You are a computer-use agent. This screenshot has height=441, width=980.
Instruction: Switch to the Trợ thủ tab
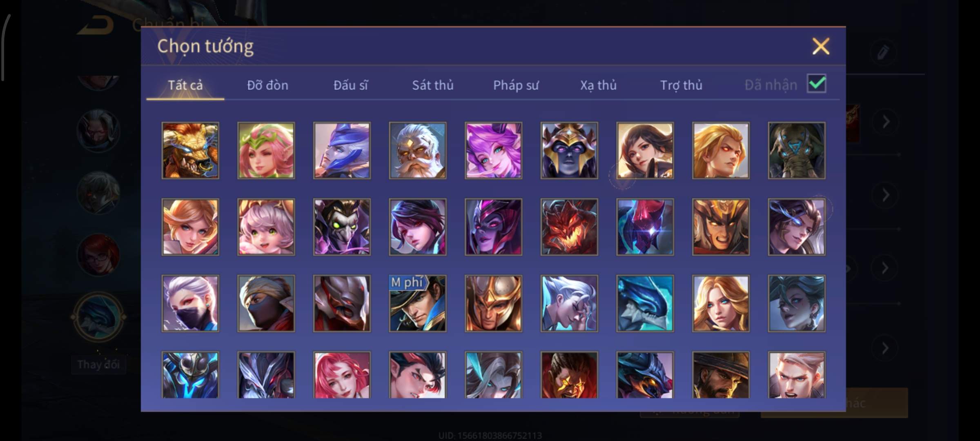682,85
